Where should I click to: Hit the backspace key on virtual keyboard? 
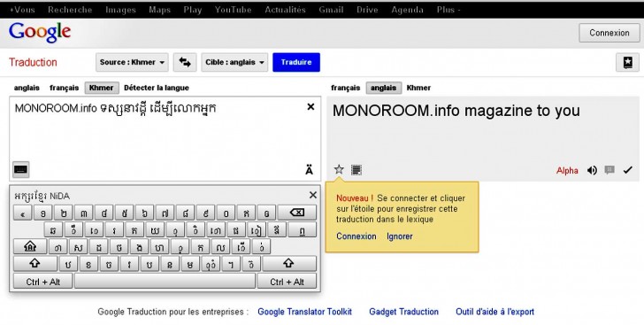point(297,213)
